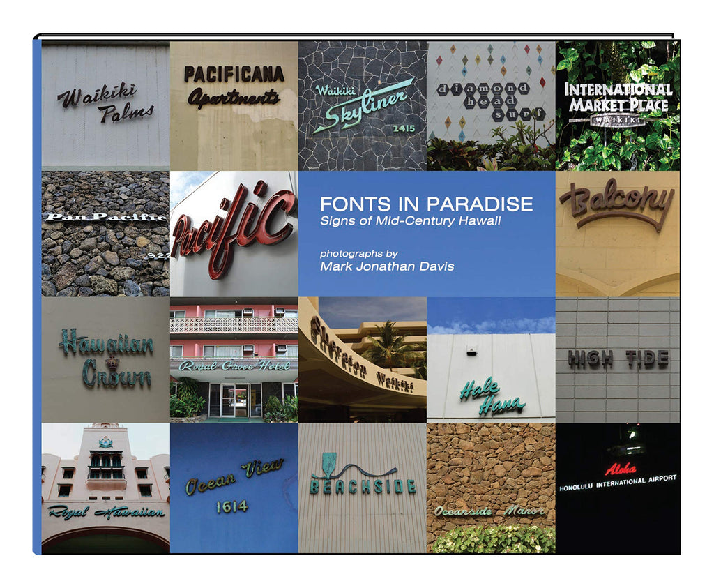This screenshot has width=714, height=588.
Task: Open the pink Royal Hawaiian building photo
Action: (x=105, y=488)
